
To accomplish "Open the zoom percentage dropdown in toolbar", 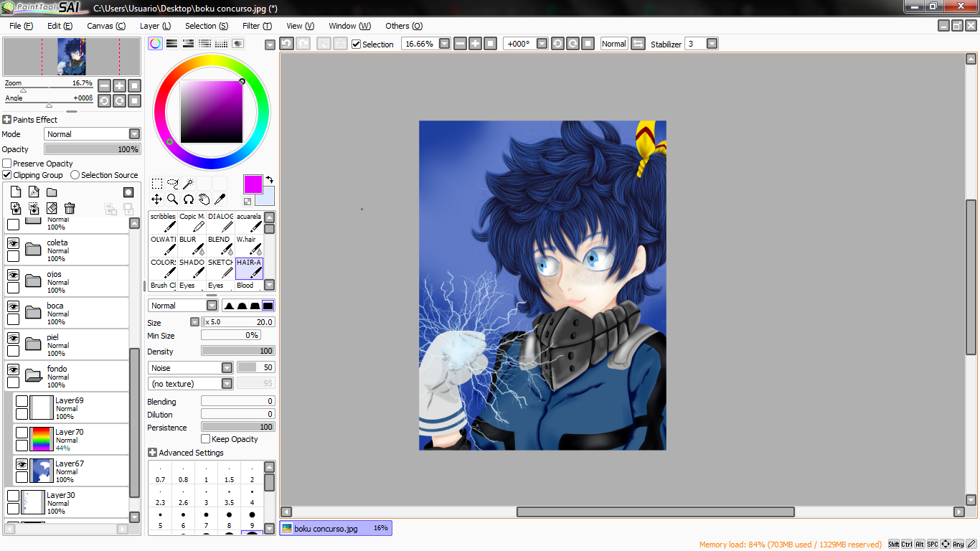I will 445,44.
